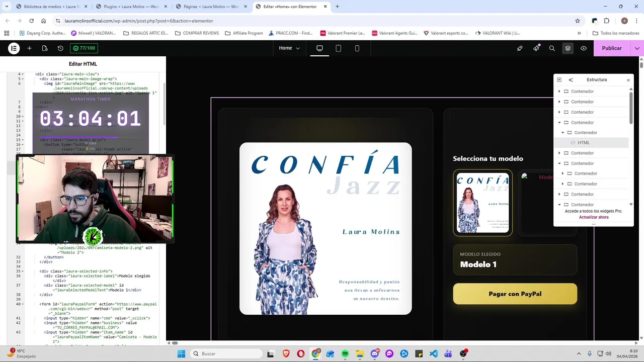Viewport: 644px width, 362px height.
Task: Click the address bar URL
Action: click(139, 21)
